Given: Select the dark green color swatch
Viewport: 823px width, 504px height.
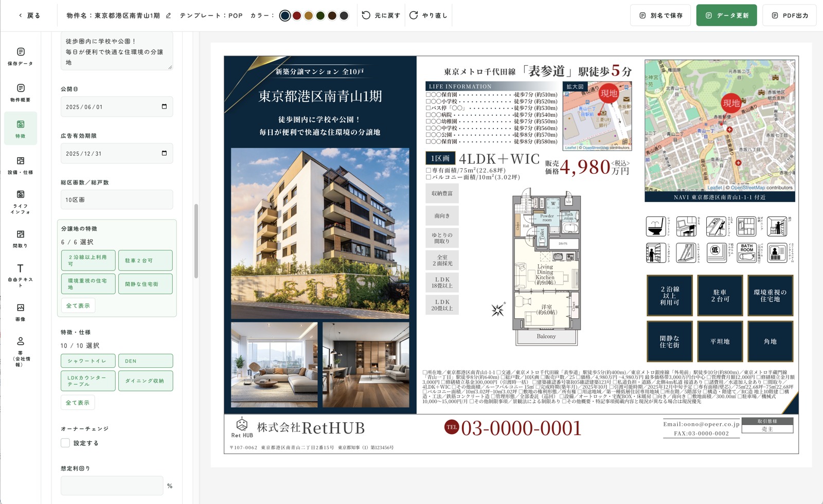Looking at the screenshot, I should 320,15.
